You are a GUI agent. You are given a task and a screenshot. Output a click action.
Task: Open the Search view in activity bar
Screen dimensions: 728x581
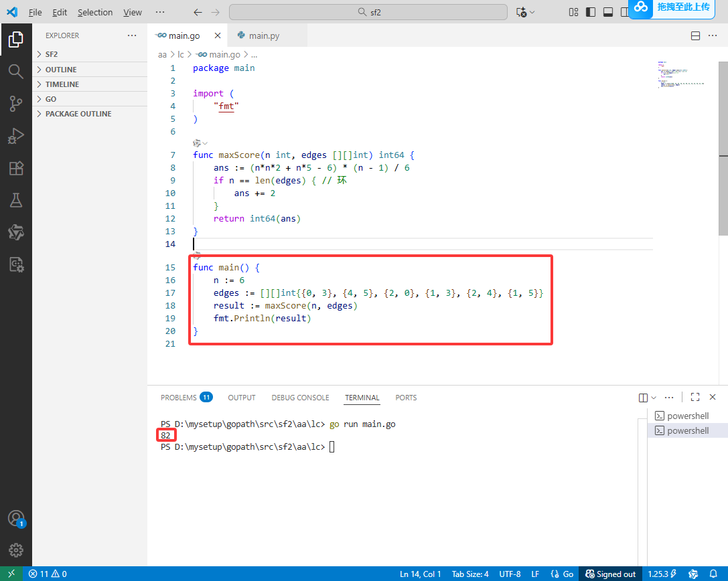tap(16, 72)
